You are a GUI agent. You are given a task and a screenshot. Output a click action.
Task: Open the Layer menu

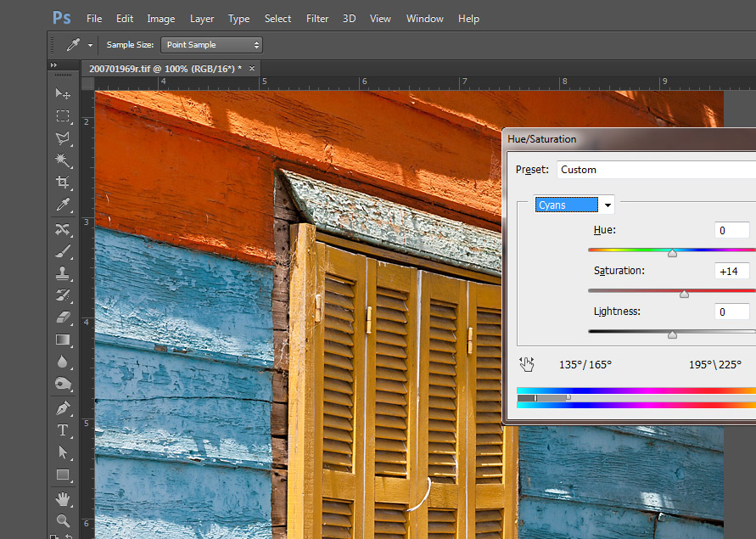(x=202, y=19)
